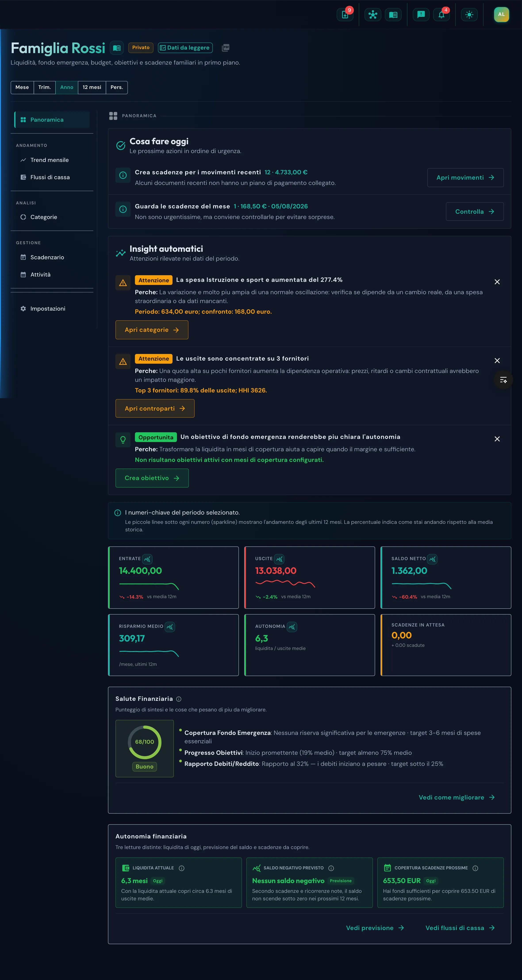
Task: Click the book icon next to Famiglia Rossi
Action: pyautogui.click(x=117, y=48)
